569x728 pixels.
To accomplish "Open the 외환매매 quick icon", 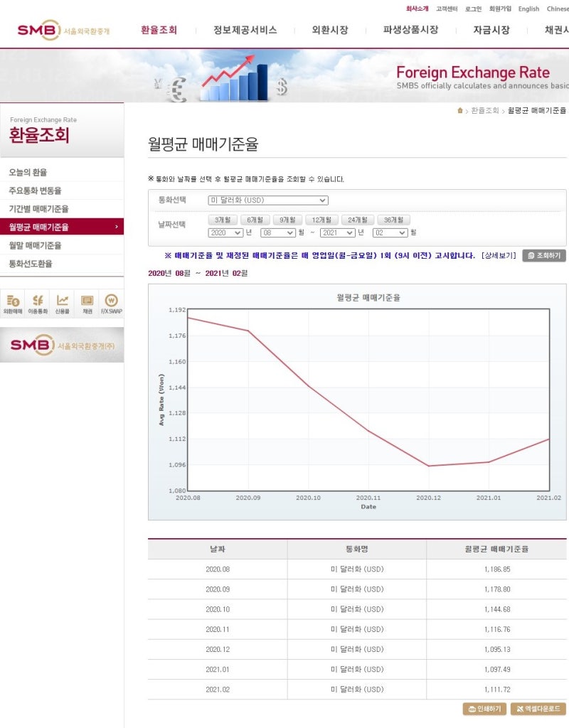I will point(13,304).
